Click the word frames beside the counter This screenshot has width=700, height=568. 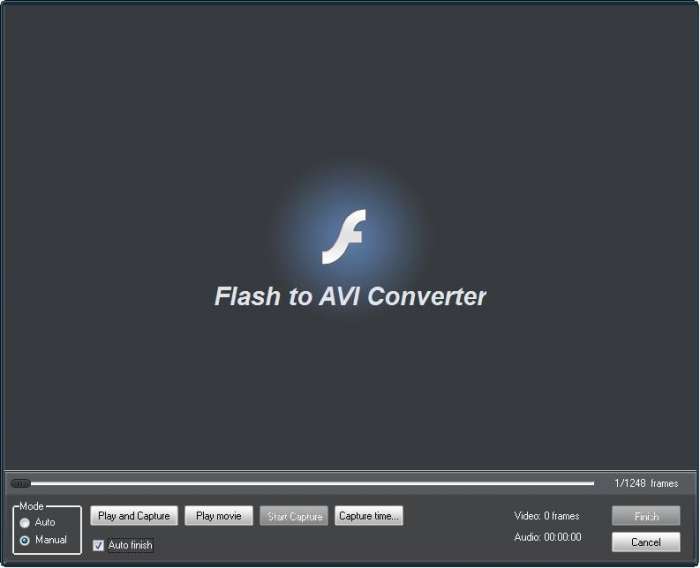pos(664,483)
